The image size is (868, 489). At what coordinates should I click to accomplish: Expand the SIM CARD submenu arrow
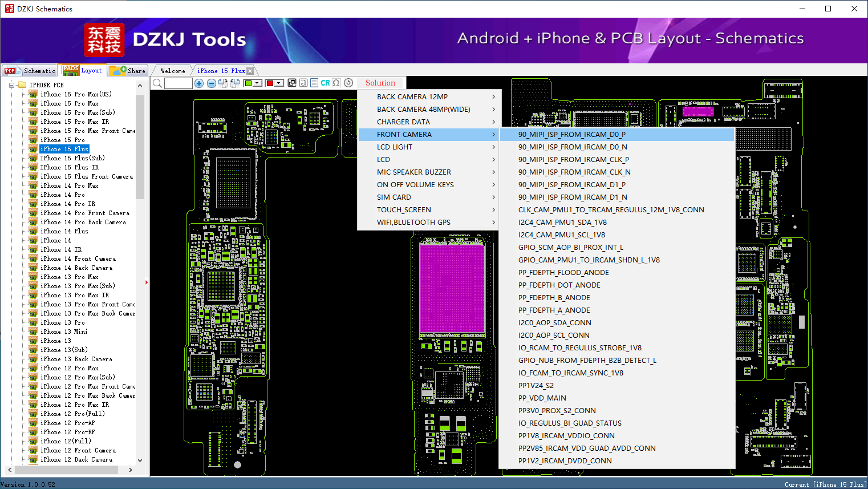493,197
